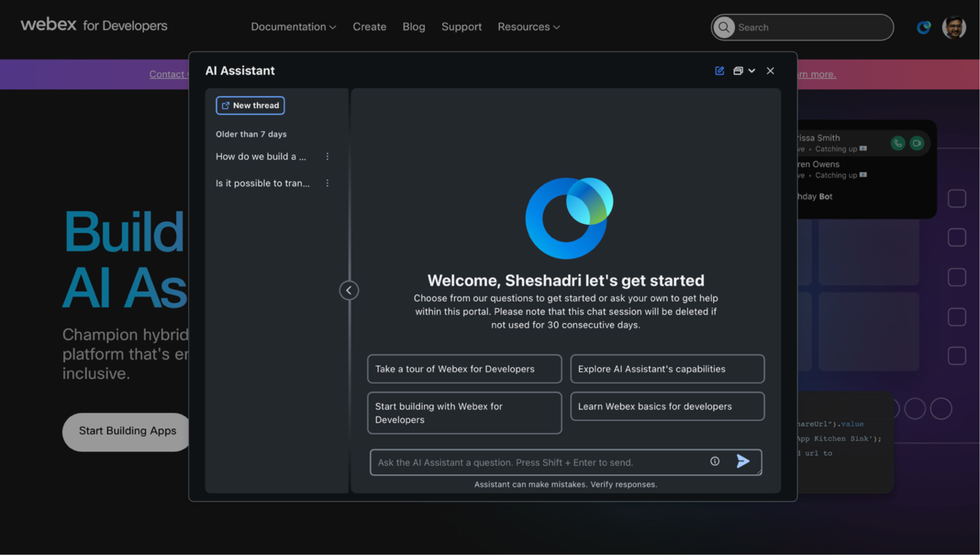This screenshot has height=555, width=980.
Task: Click the Search field in top bar
Action: pos(802,27)
